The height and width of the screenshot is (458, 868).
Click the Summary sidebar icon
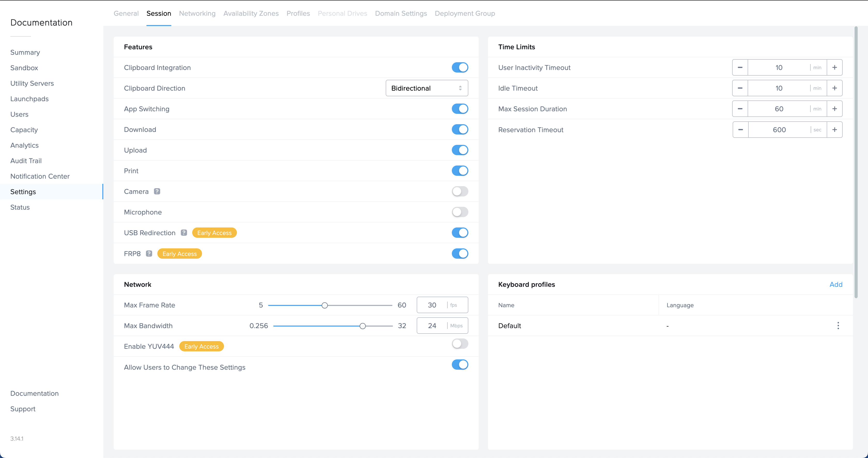25,52
